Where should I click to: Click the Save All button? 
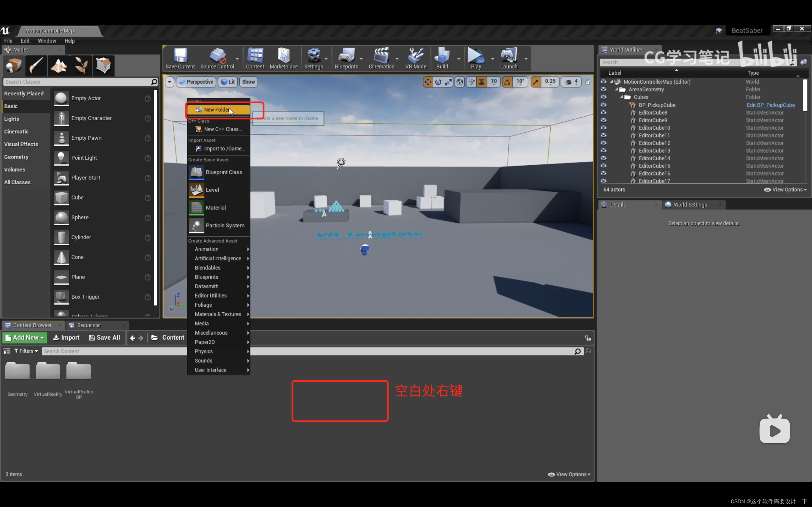pyautogui.click(x=104, y=338)
